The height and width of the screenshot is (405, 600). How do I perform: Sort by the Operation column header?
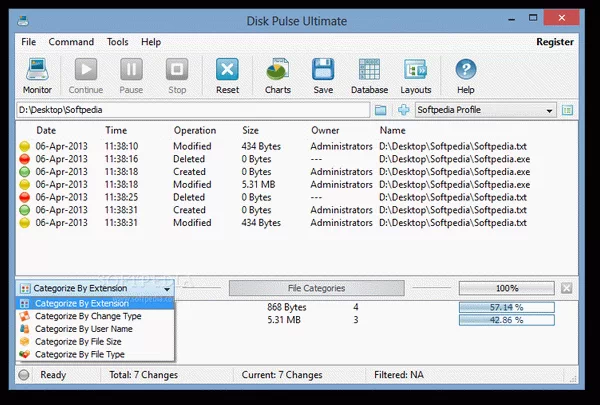tap(195, 131)
